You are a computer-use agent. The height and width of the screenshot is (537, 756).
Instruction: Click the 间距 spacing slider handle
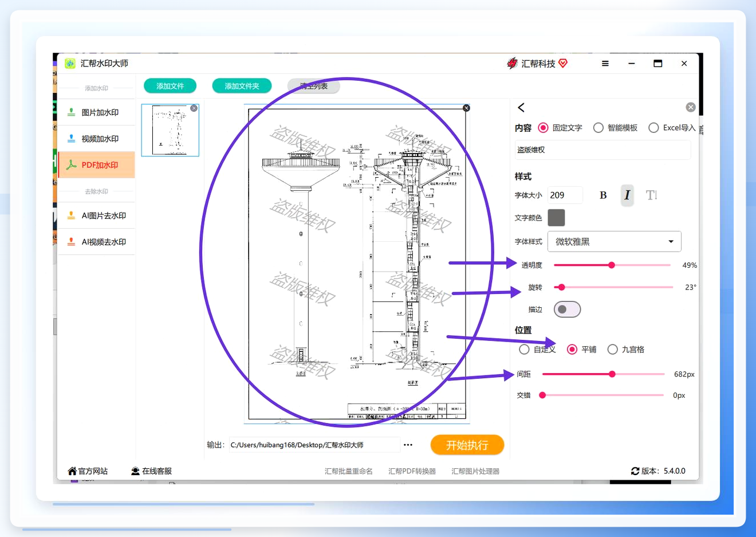(612, 374)
